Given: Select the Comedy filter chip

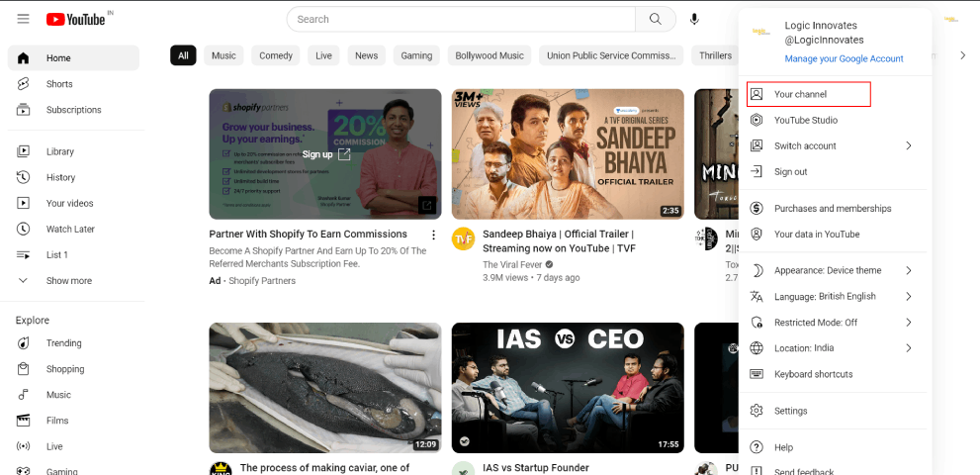Looking at the screenshot, I should 276,55.
